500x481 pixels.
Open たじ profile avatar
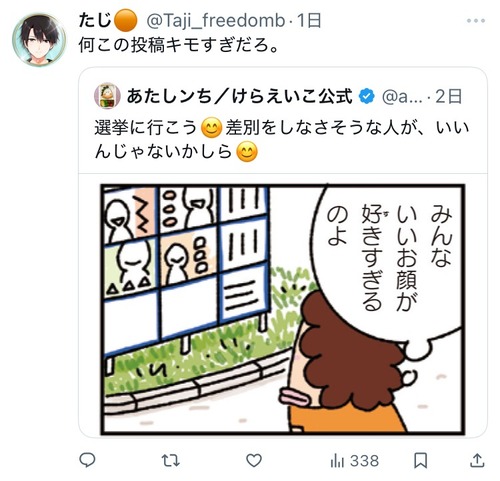coord(39,40)
